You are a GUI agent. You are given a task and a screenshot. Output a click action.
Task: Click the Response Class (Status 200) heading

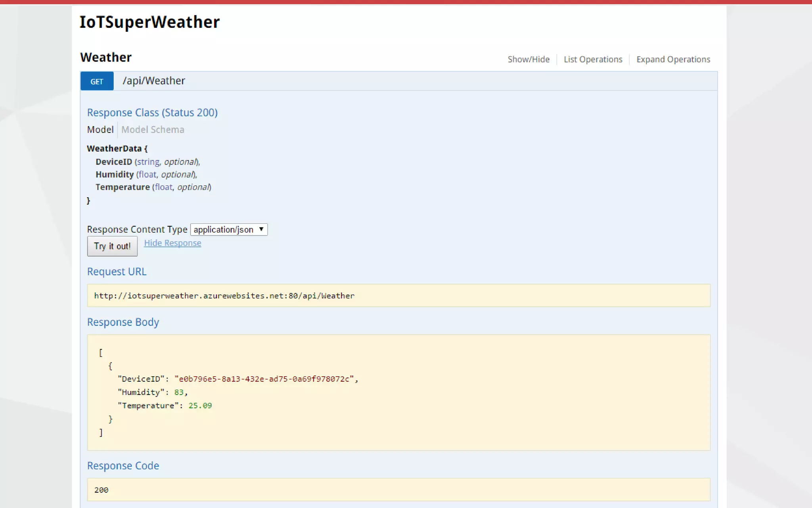(152, 113)
